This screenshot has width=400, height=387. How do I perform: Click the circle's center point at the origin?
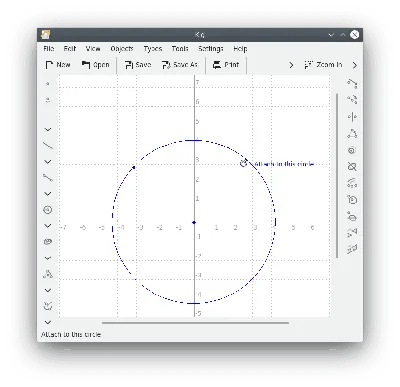pyautogui.click(x=194, y=222)
